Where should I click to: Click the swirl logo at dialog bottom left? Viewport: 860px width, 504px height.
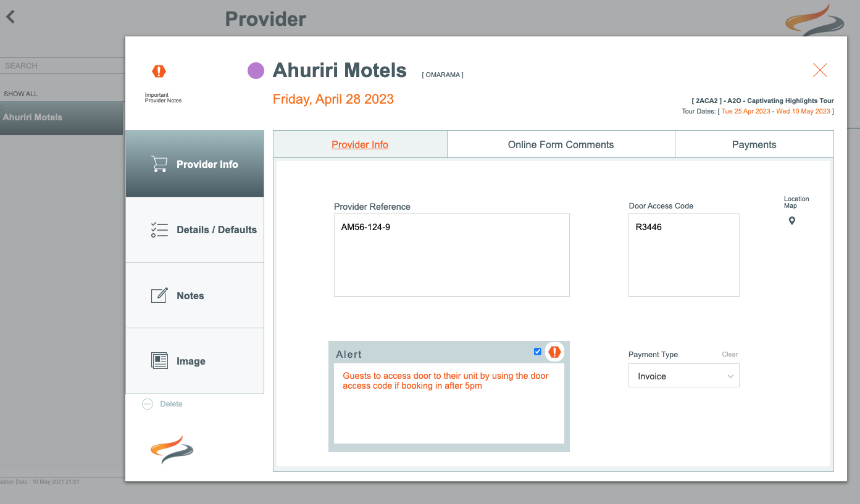(x=172, y=450)
